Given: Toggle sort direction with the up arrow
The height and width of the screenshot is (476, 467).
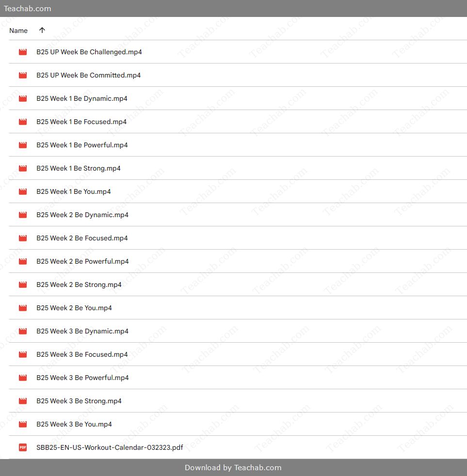Looking at the screenshot, I should [42, 30].
